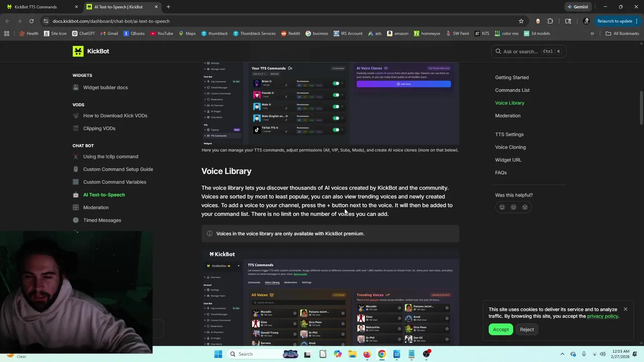This screenshot has width=644, height=362.
Task: Reject the cookie notice
Action: point(527,329)
